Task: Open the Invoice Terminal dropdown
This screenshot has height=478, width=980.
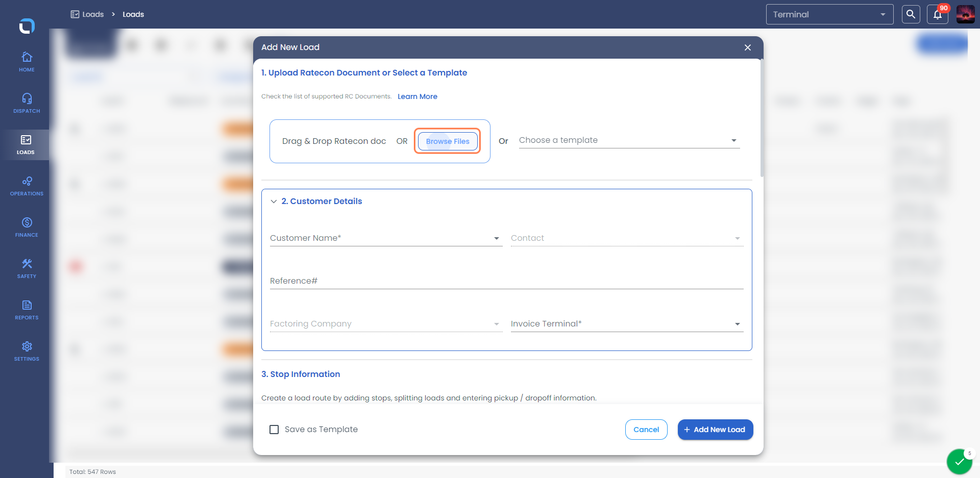Action: coord(627,324)
